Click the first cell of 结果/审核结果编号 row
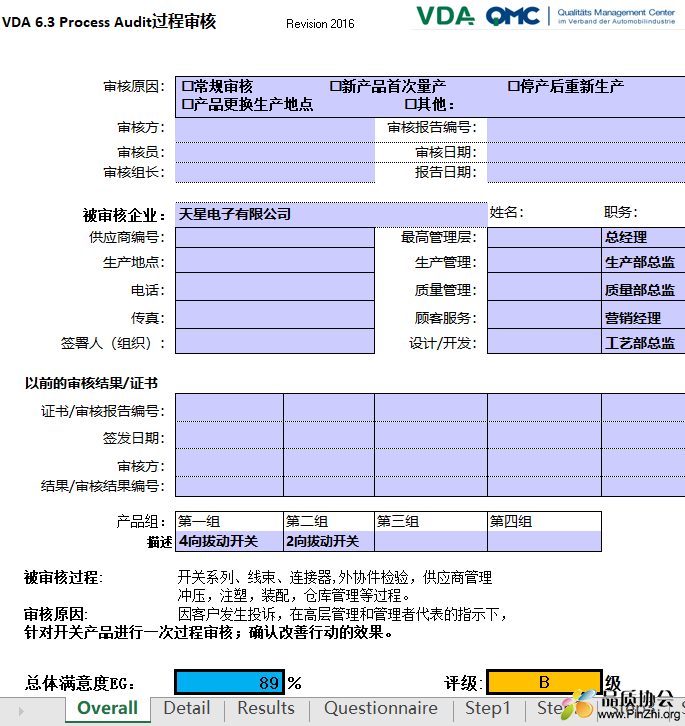Screen dimensions: 685x726 pyautogui.click(x=229, y=487)
